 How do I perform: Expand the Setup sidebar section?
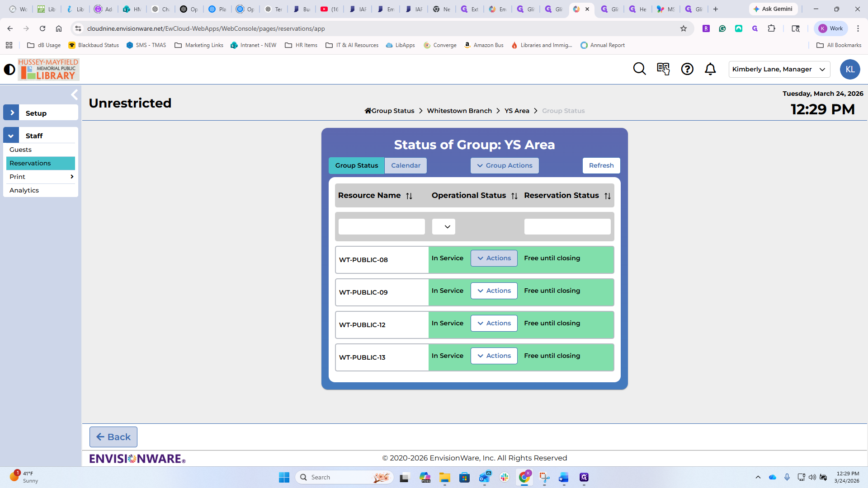[11, 113]
